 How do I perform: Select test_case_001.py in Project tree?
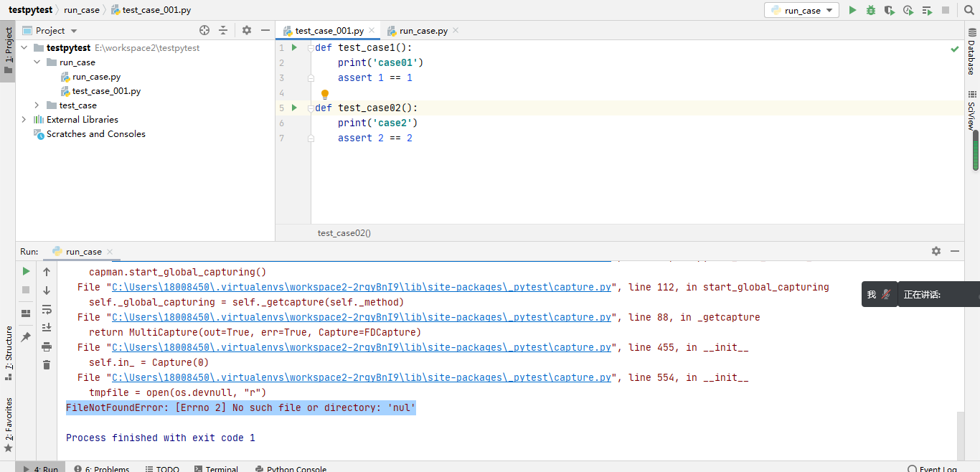(x=100, y=91)
